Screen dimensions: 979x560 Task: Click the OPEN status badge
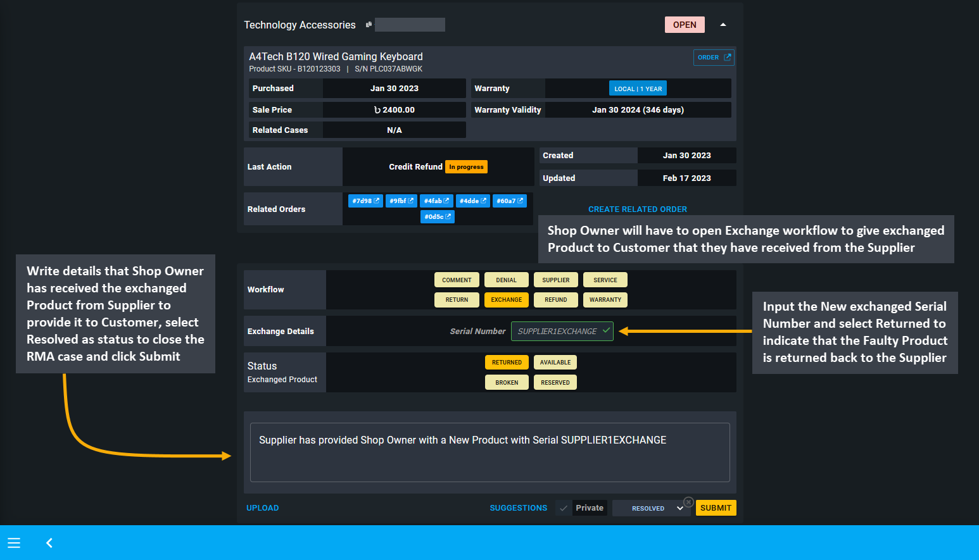(685, 25)
